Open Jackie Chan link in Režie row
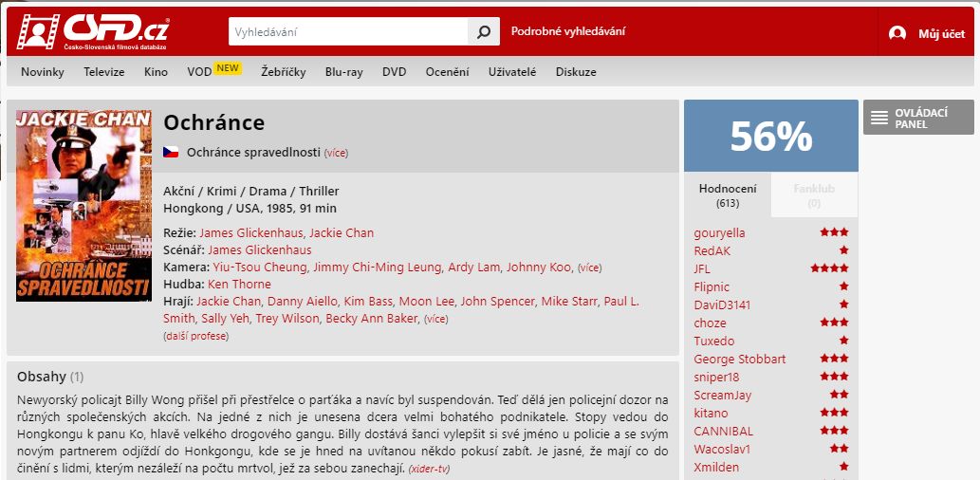The width and height of the screenshot is (980, 480). point(342,233)
